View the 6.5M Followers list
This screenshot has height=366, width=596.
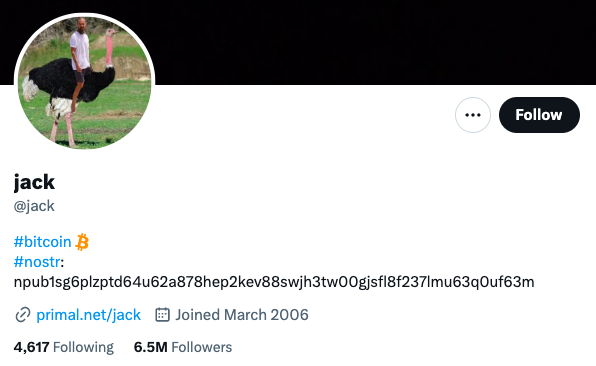pos(183,347)
